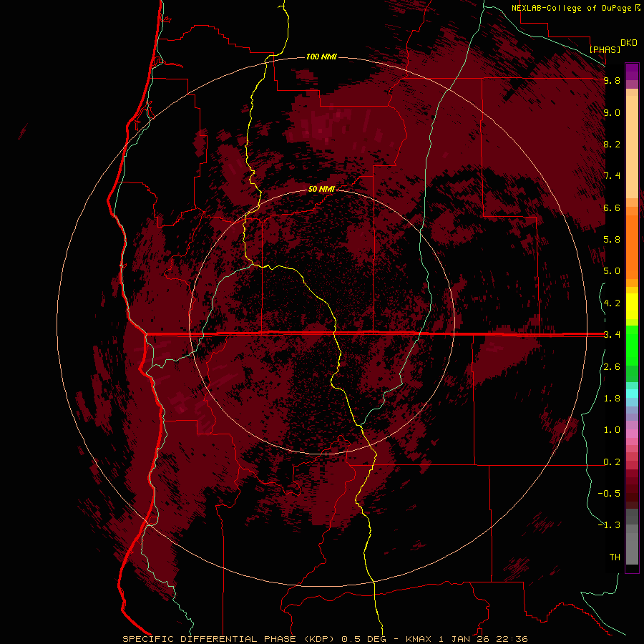This screenshot has width=644, height=644.
Task: Click the -1.3 scale value
Action: coord(609,525)
